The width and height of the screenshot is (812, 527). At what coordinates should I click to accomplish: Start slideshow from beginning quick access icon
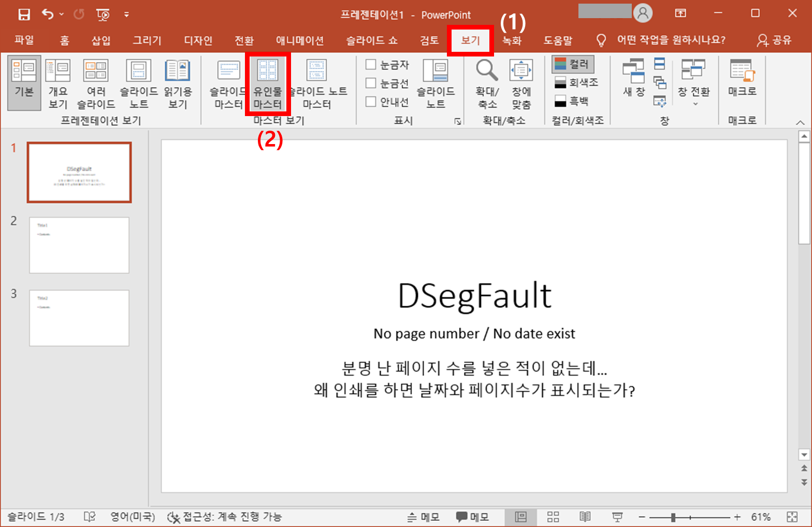[103, 15]
